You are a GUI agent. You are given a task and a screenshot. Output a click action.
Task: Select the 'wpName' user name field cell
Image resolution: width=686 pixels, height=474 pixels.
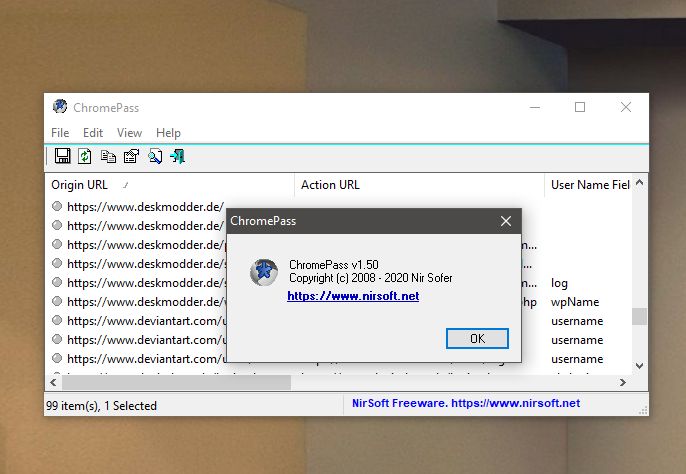575,302
